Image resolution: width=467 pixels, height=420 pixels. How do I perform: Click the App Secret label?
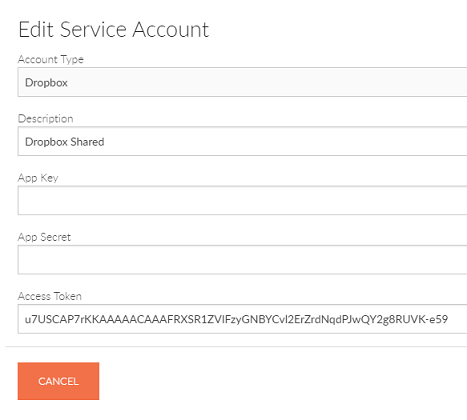(44, 237)
